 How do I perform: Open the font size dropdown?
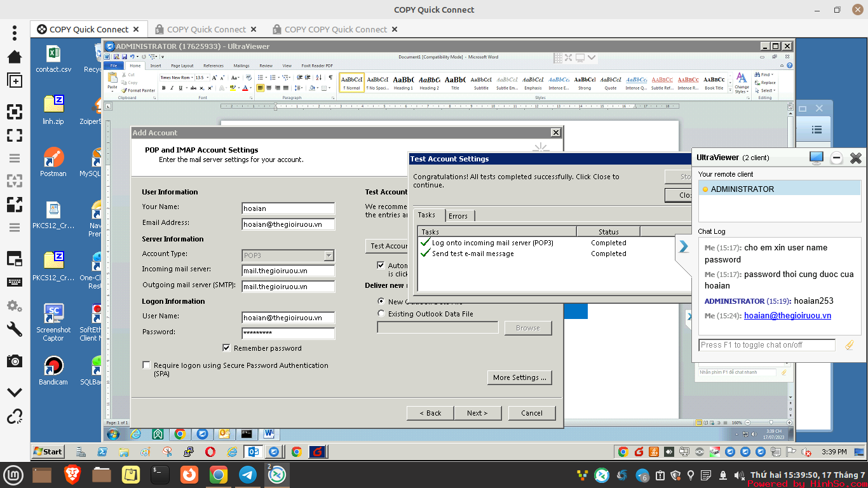[208, 78]
